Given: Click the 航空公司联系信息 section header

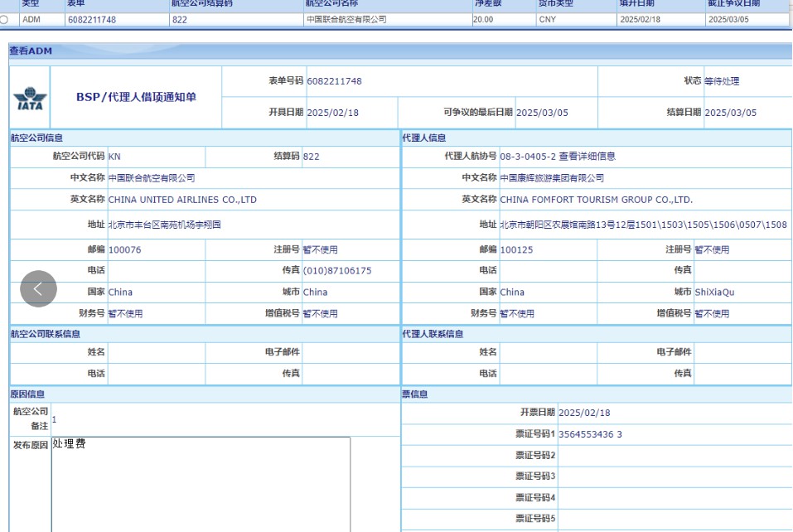Looking at the screenshot, I should (x=46, y=334).
